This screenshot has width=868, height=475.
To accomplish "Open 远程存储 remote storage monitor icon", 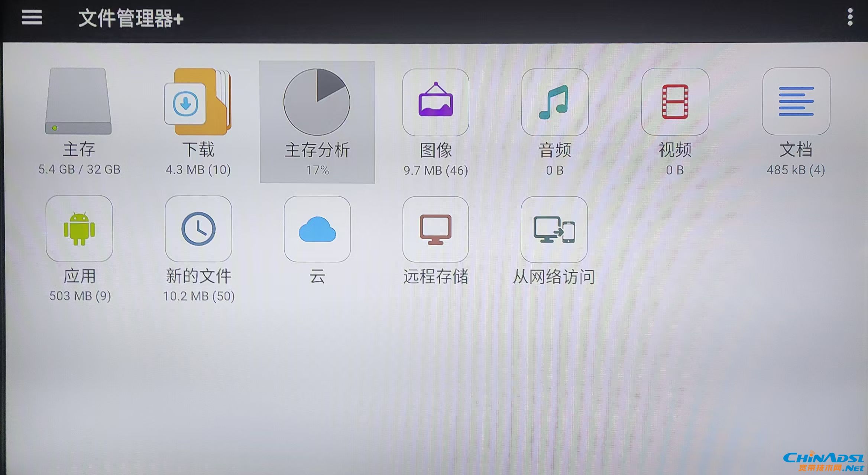I will [435, 229].
